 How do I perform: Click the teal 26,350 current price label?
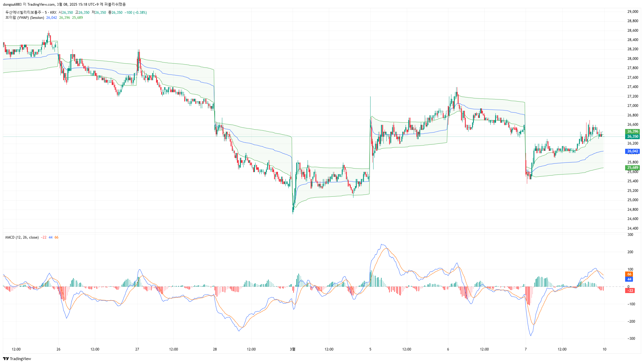click(x=633, y=136)
